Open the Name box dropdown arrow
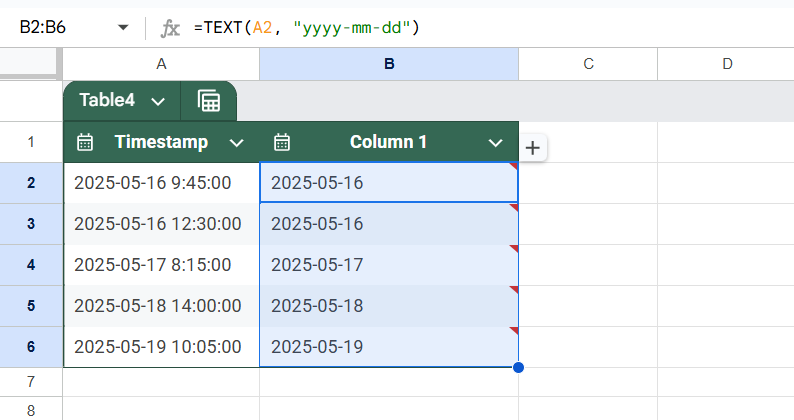794x420 pixels. click(x=123, y=27)
